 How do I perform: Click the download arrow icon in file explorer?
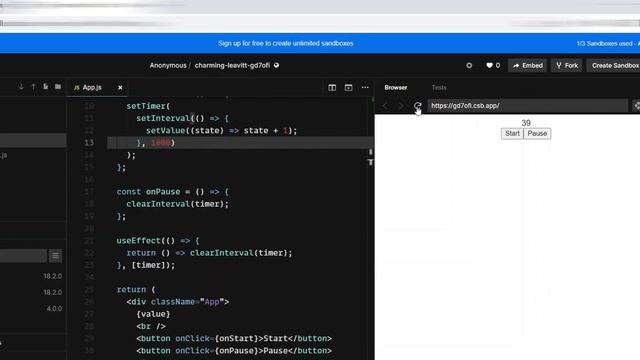[x=21, y=87]
